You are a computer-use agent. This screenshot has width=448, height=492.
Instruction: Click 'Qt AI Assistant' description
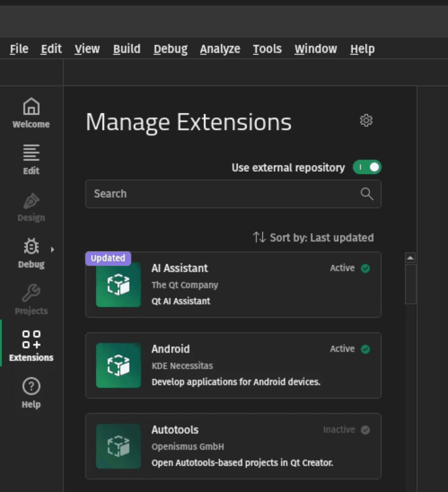181,301
